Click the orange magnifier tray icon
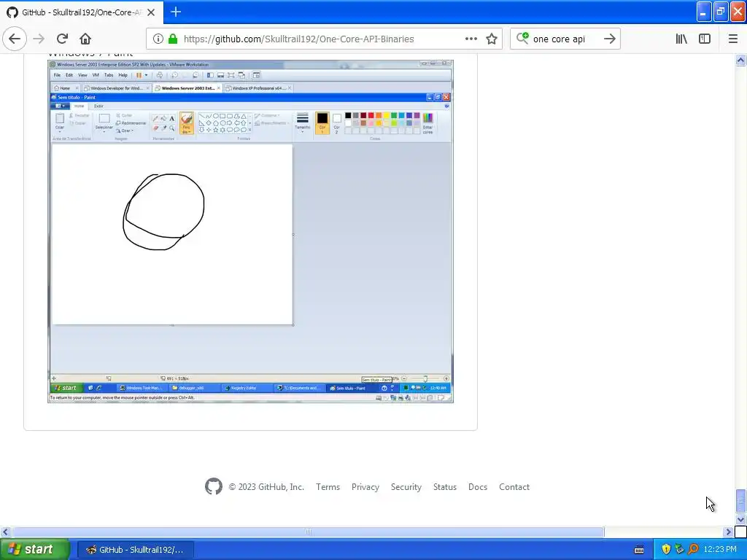Image resolution: width=747 pixels, height=560 pixels. (x=693, y=550)
